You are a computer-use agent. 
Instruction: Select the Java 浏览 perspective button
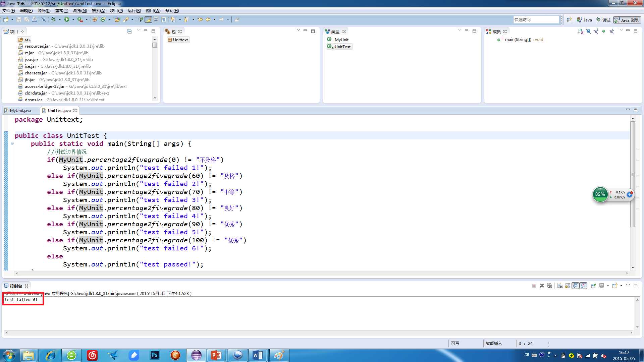pos(627,20)
